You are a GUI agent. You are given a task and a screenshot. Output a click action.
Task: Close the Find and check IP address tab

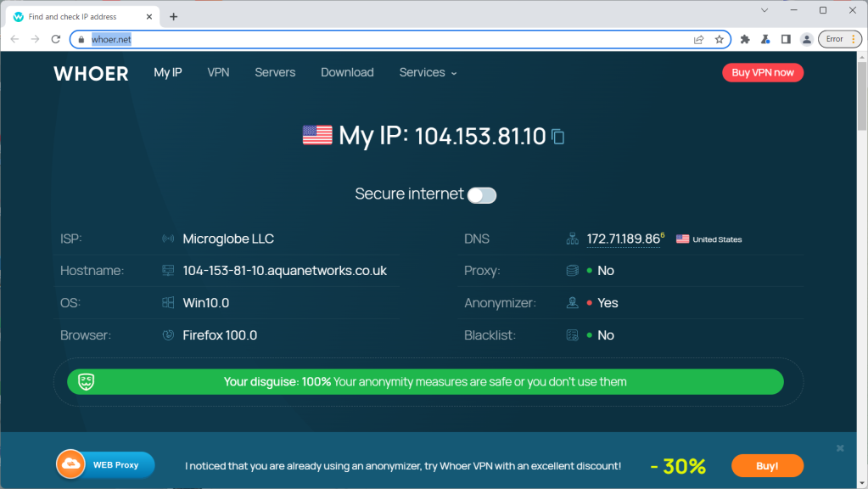pos(149,17)
